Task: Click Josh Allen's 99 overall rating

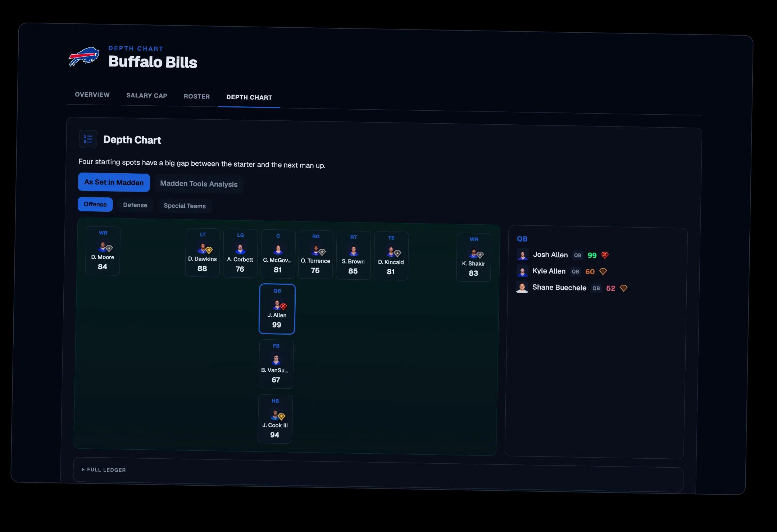Action: [x=592, y=255]
